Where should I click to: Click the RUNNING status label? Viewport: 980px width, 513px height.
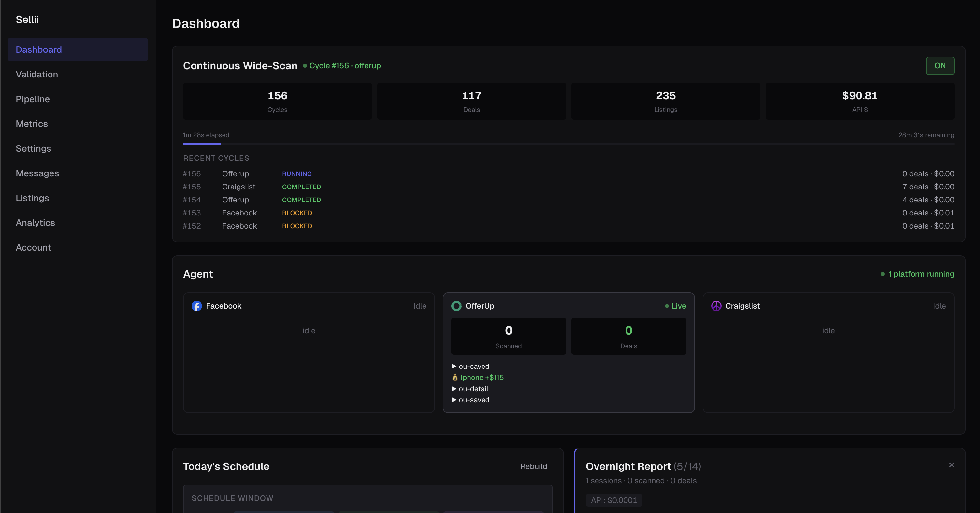click(x=297, y=174)
